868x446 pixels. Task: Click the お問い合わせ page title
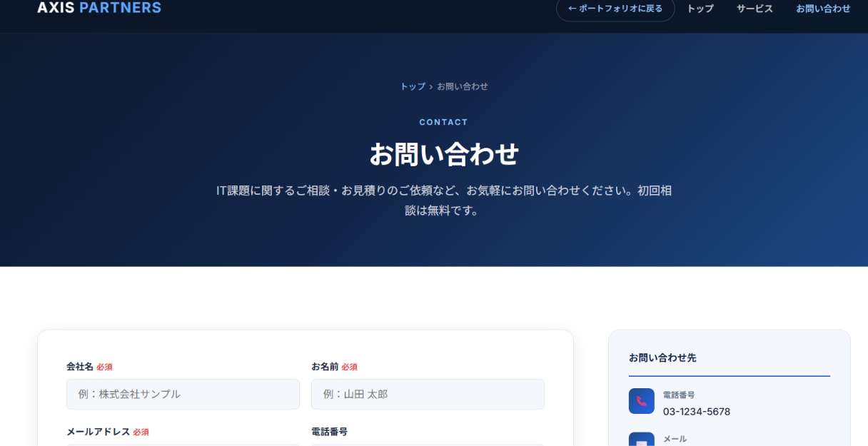[x=443, y=154]
